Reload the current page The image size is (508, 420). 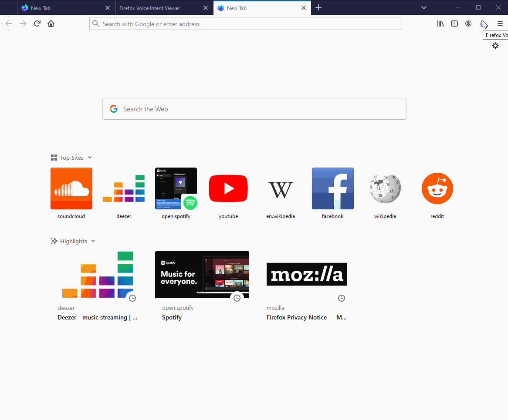37,24
